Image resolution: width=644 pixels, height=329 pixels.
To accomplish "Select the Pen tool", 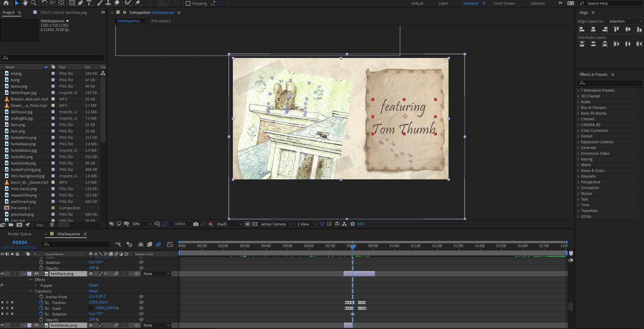I will 81,3.
